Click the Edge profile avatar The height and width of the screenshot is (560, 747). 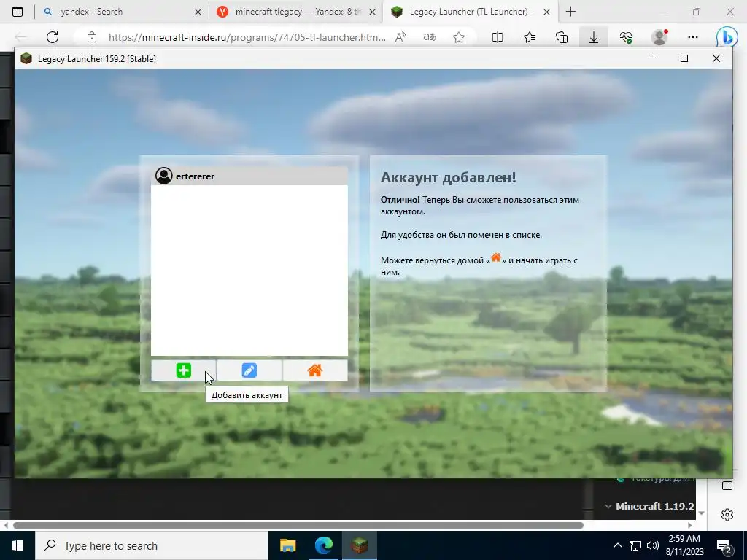point(659,37)
